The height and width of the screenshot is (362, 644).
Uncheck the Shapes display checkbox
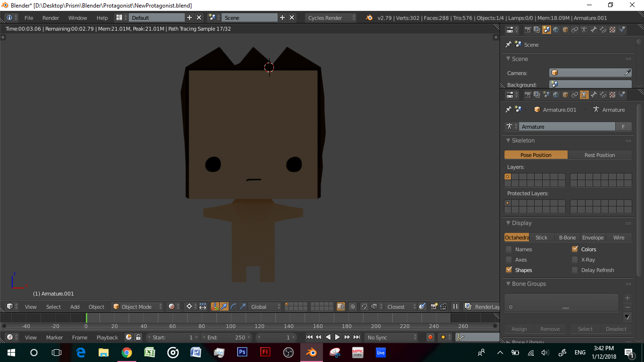[509, 270]
